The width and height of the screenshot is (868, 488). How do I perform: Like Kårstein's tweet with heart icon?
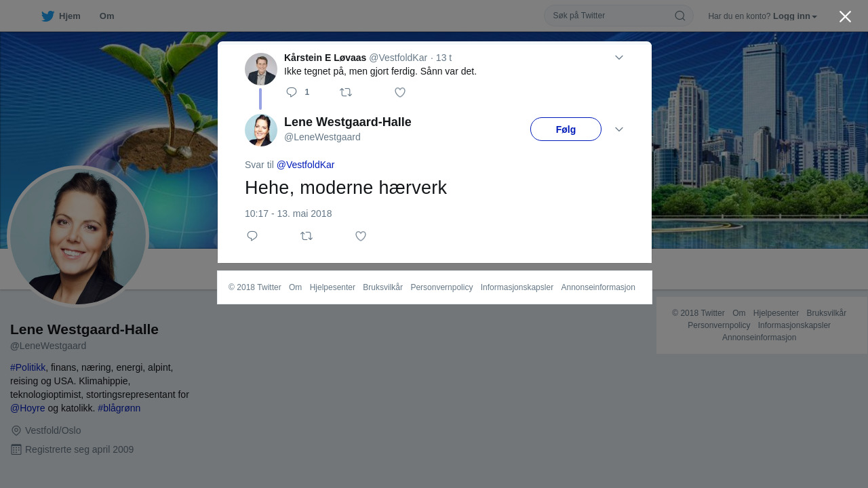coord(400,92)
